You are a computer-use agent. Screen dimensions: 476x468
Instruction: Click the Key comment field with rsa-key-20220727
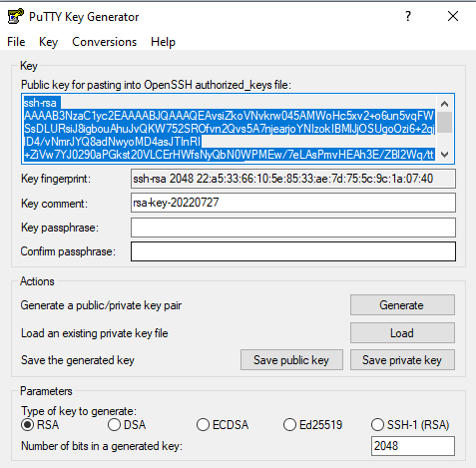click(293, 203)
